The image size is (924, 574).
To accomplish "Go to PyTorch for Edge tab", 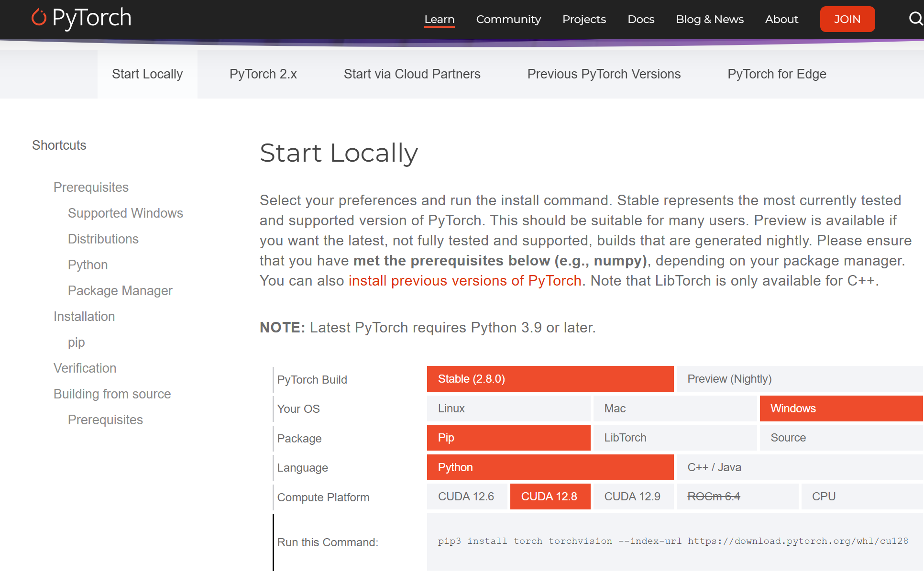I will point(777,74).
